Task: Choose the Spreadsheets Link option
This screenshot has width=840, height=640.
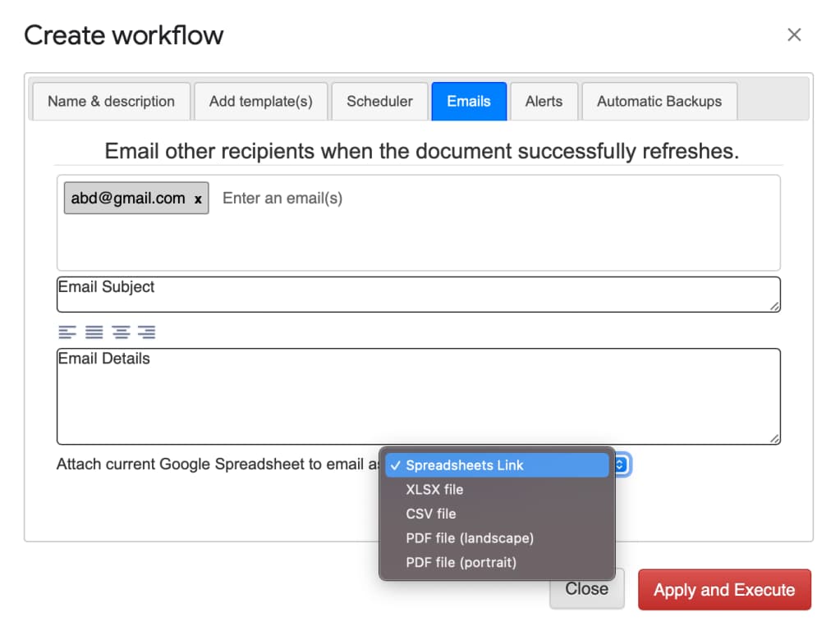Action: pos(464,465)
